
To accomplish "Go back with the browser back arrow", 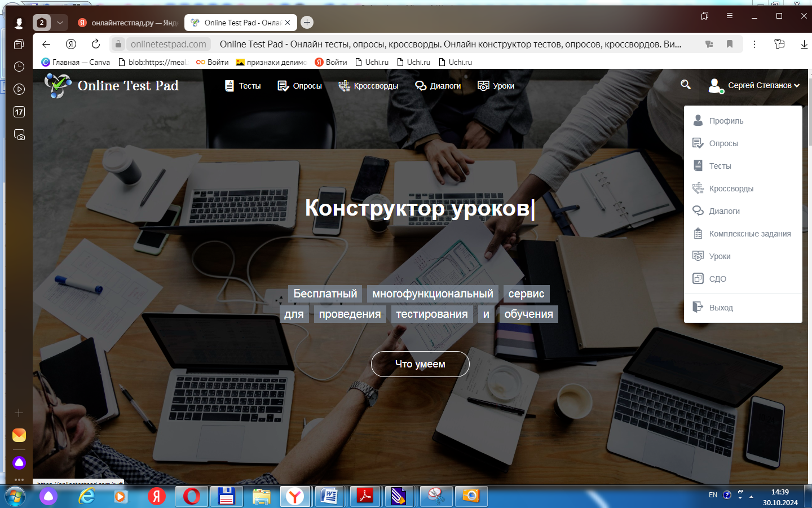I will click(46, 44).
